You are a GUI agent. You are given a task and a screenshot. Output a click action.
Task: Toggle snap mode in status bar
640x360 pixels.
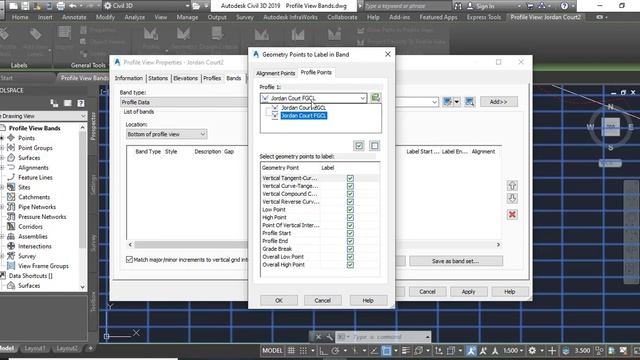pos(303,351)
